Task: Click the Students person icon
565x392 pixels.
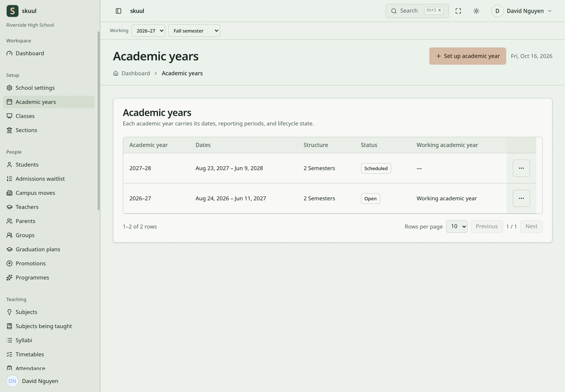Action: coord(9,165)
